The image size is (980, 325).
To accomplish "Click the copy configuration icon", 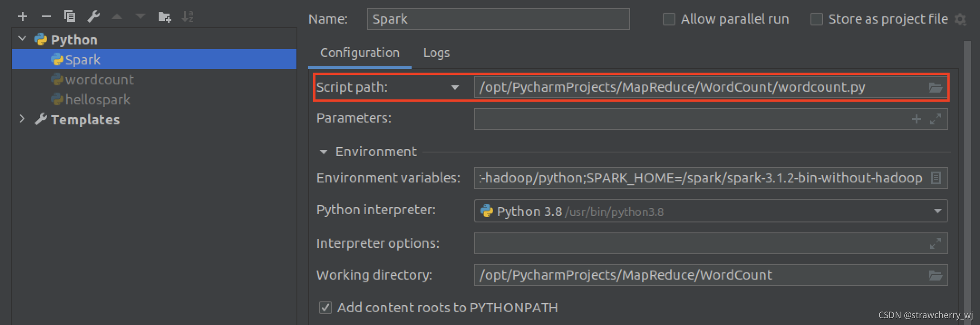I will [70, 17].
